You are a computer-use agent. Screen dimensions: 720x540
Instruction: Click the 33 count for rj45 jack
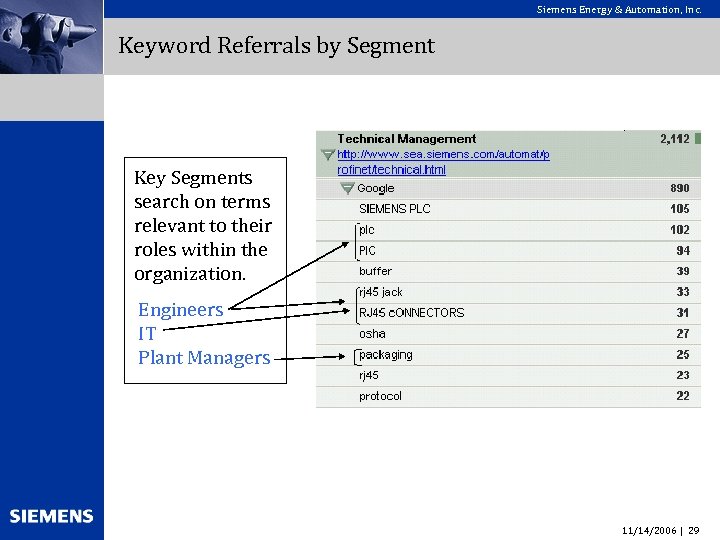(x=683, y=292)
